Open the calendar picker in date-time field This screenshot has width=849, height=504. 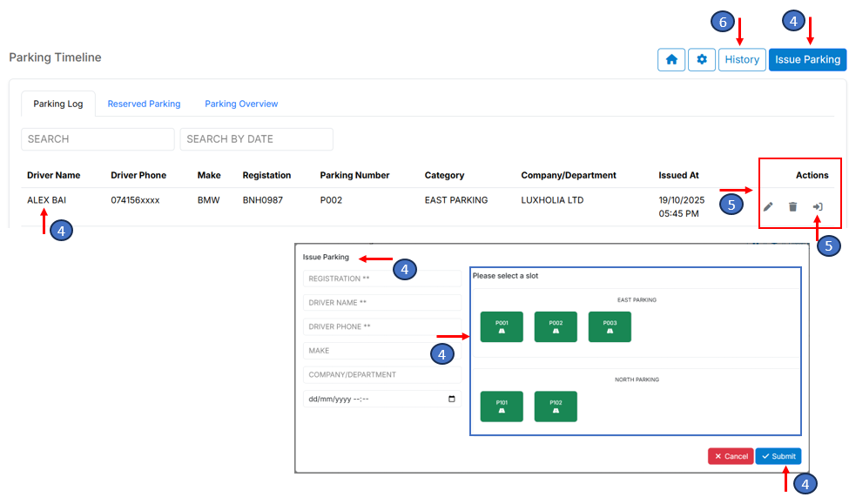(x=451, y=400)
